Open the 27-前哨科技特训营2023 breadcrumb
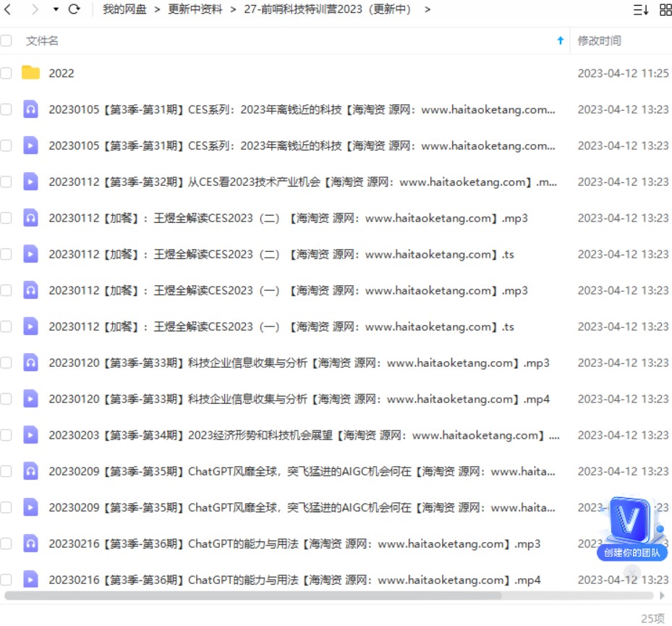Image resolution: width=672 pixels, height=626 pixels. pyautogui.click(x=328, y=9)
